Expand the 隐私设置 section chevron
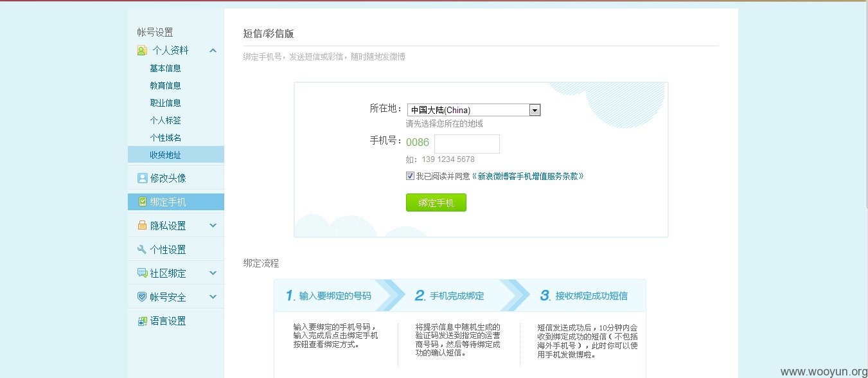868x378 pixels. [213, 226]
